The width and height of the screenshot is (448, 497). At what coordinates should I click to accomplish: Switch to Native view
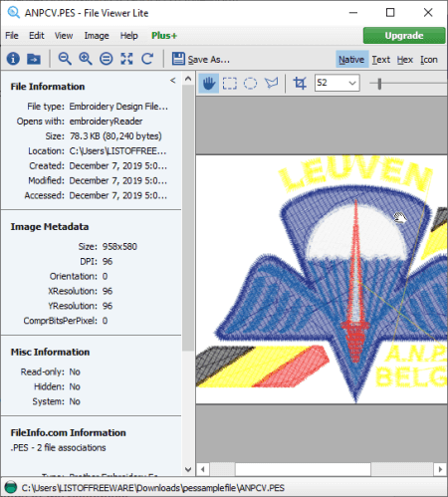351,60
